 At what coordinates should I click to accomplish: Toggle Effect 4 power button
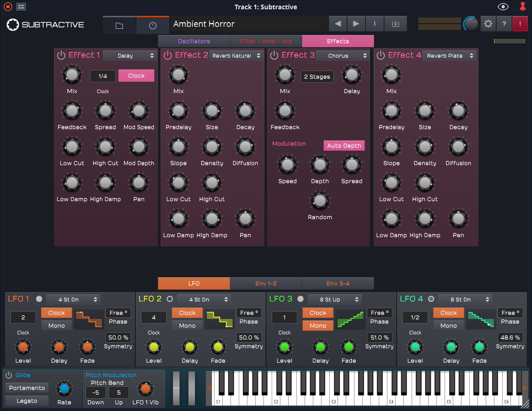[x=381, y=55]
